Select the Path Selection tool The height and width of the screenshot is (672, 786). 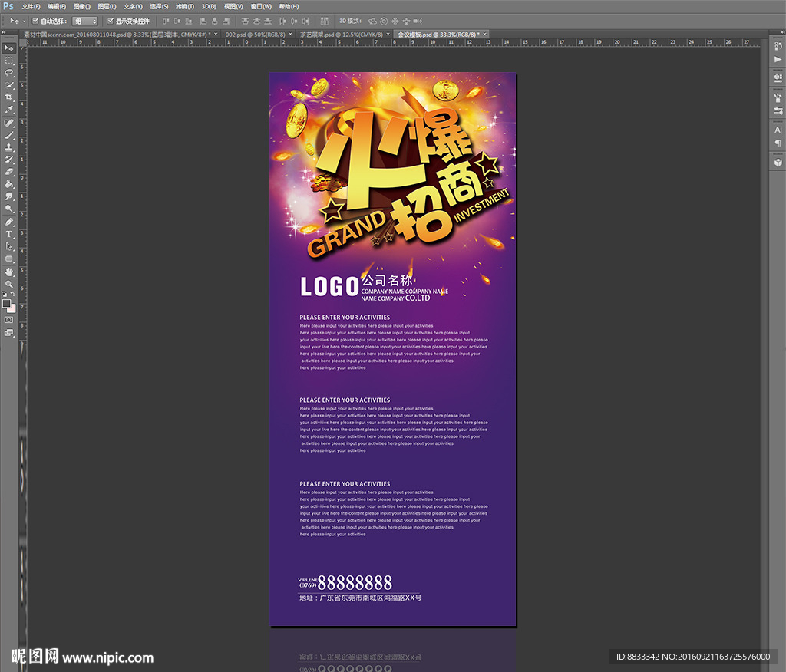[x=9, y=246]
